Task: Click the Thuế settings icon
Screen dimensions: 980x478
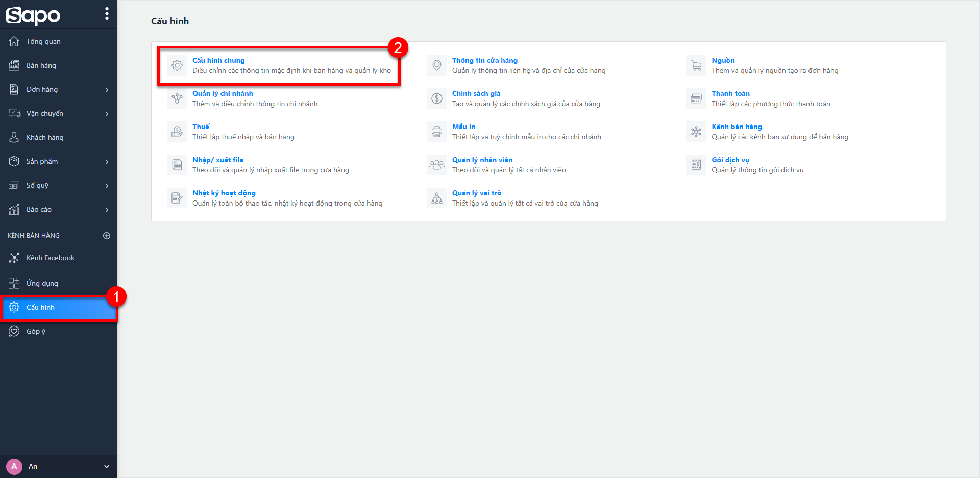Action: pyautogui.click(x=177, y=132)
